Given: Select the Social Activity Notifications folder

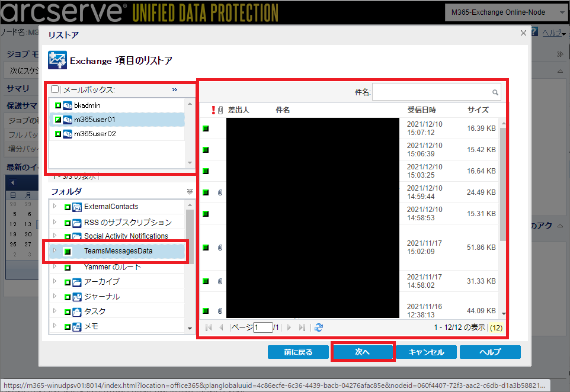Looking at the screenshot, I should click(126, 236).
